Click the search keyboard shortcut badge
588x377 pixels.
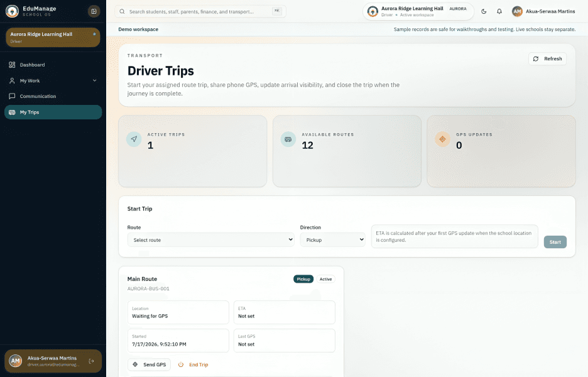click(x=277, y=11)
